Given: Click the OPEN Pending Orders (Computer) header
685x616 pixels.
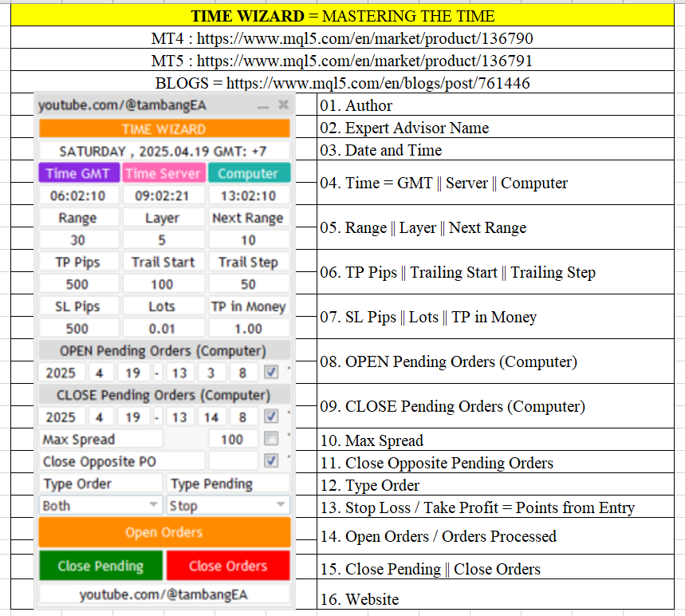Looking at the screenshot, I should (x=164, y=350).
